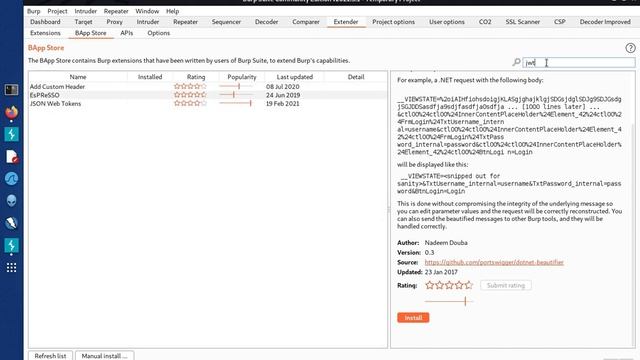Open the SSL Scanner tab
This screenshot has height=360, width=640.
tap(522, 22)
